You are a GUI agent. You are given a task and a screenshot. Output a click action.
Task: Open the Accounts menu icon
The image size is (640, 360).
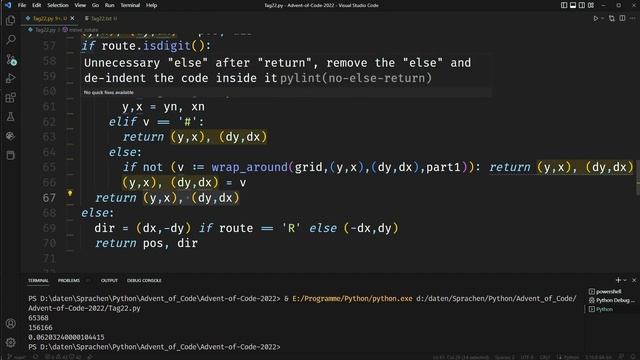[x=11, y=323]
